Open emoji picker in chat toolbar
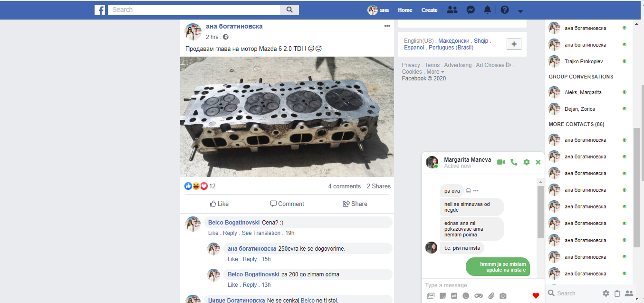 click(x=466, y=296)
